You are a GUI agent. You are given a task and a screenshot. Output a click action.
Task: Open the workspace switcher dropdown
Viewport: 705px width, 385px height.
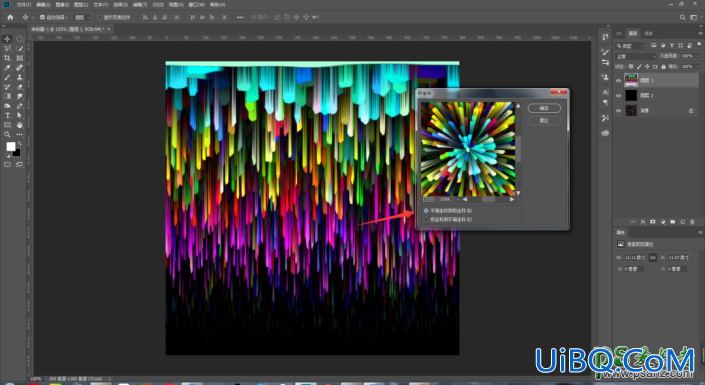[694, 18]
